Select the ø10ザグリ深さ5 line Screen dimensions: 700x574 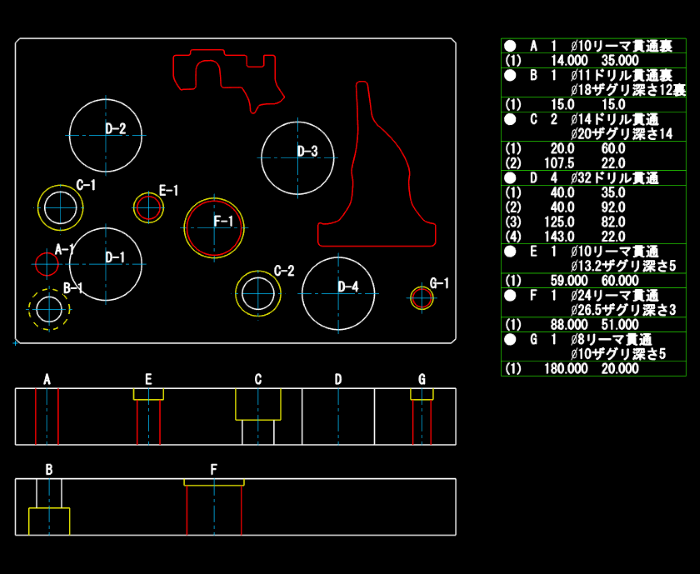(x=618, y=354)
